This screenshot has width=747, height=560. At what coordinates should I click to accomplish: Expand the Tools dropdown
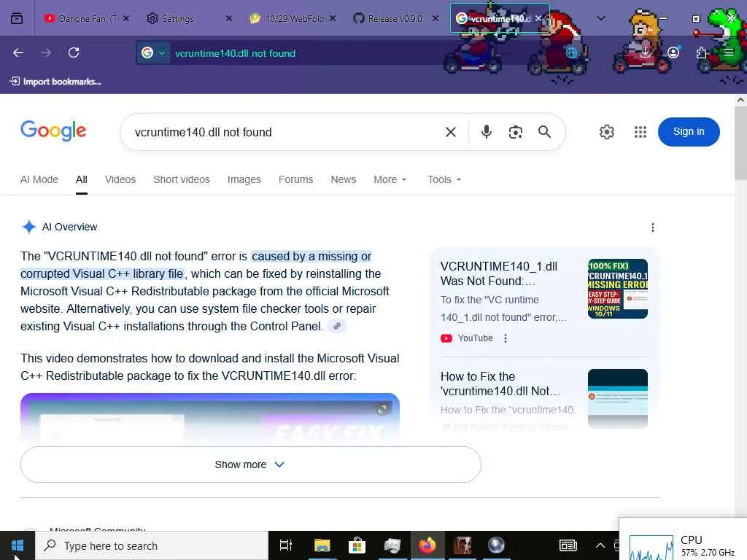pos(444,179)
